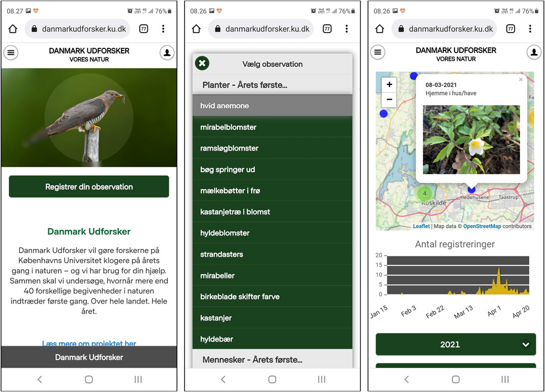Tap Android back button in right phone
Viewport: 545px width, 392px height.
point(407,379)
